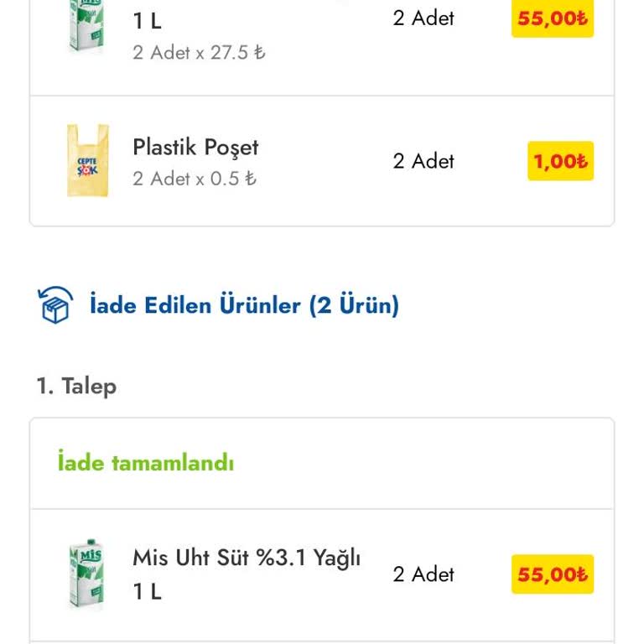Tap the 1 L size text in the topmost row

click(x=147, y=21)
